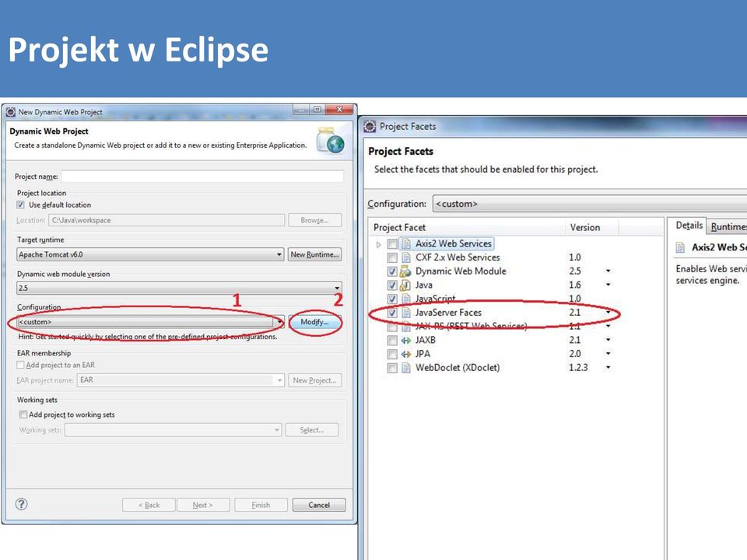Click Eclipse icon in New Dynamic Web Project titlebar
Screen dimensions: 747x560
pyautogui.click(x=10, y=112)
